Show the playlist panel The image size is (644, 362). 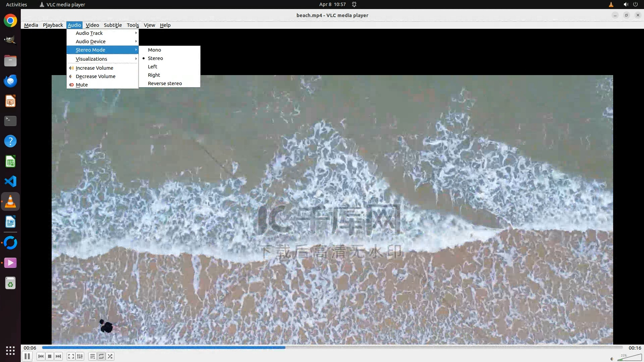(x=92, y=356)
